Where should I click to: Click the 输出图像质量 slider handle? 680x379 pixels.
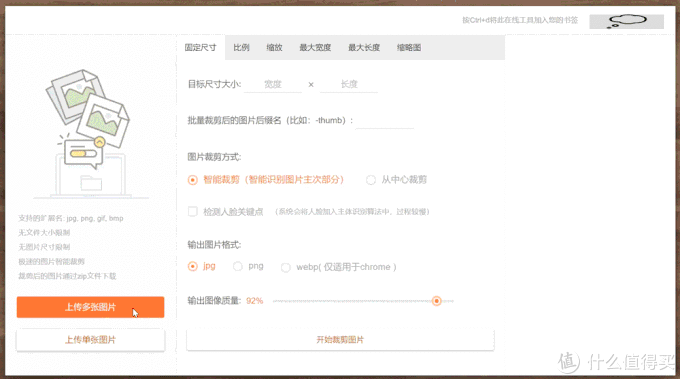[x=437, y=301]
